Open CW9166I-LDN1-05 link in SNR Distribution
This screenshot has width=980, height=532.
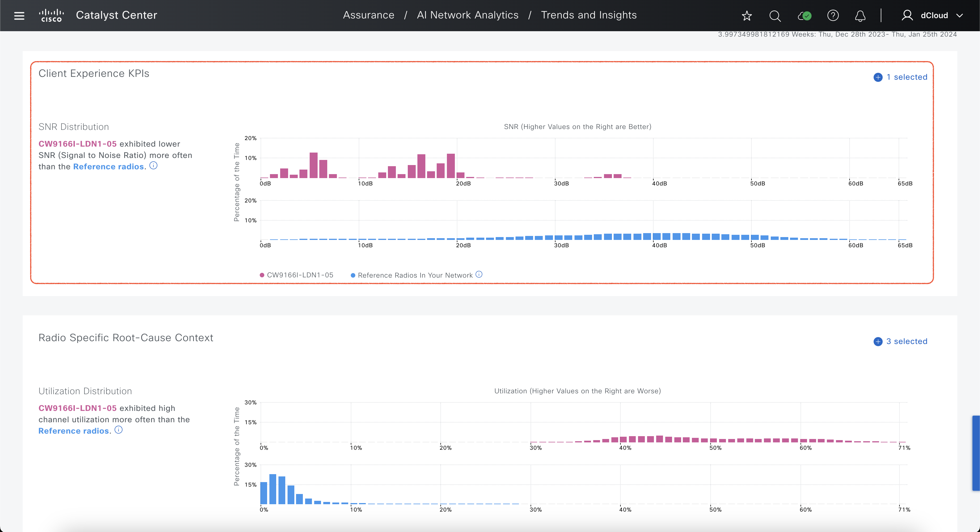coord(78,144)
